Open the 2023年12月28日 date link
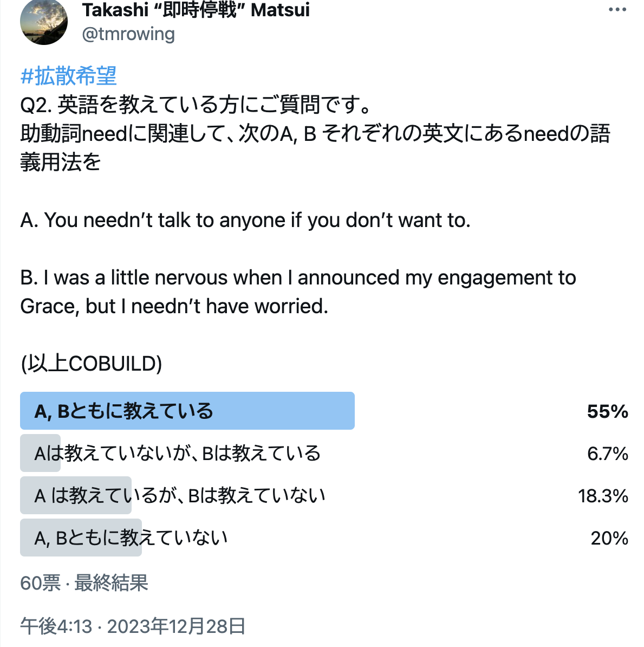The image size is (644, 647). coord(177,626)
